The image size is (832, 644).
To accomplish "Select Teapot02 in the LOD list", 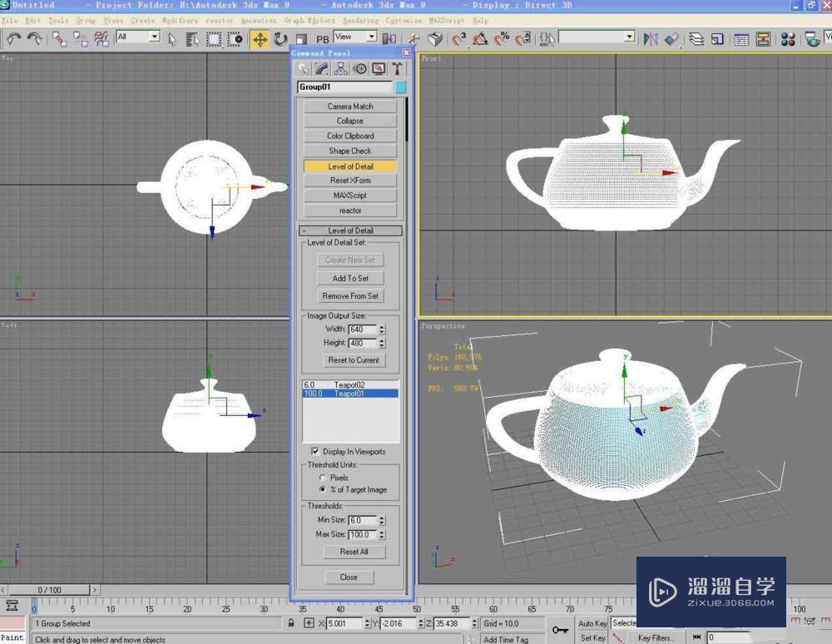I will pos(349,384).
